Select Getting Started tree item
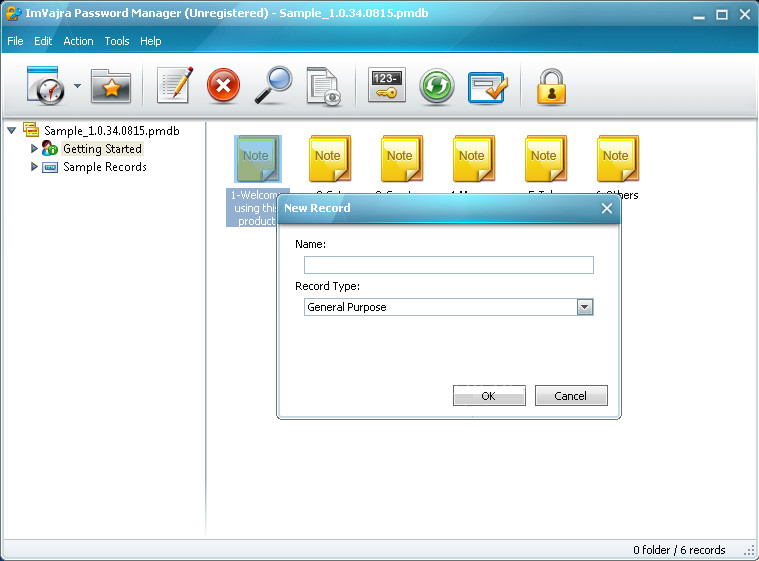 coord(102,149)
